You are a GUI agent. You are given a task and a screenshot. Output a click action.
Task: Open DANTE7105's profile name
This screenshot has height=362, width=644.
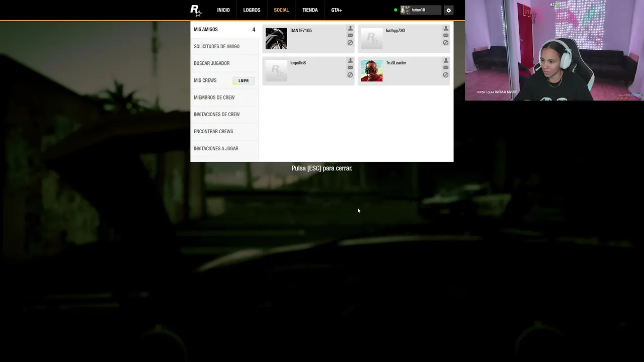pos(301,31)
